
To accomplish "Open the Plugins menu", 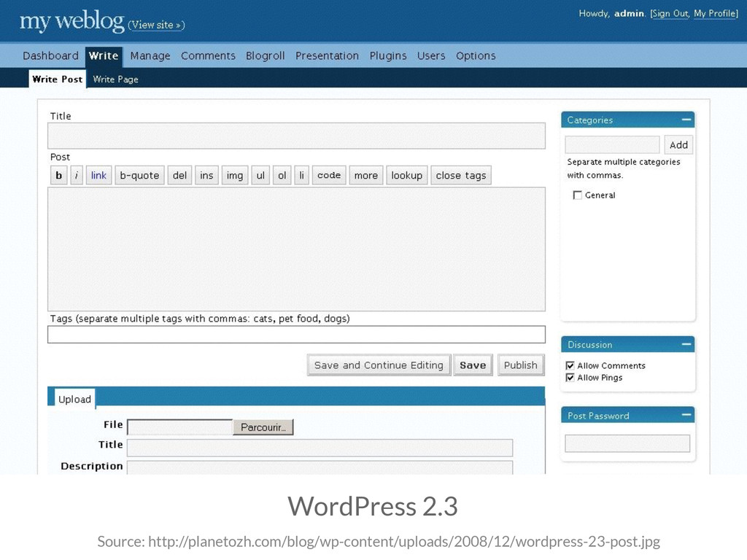I will [x=388, y=56].
